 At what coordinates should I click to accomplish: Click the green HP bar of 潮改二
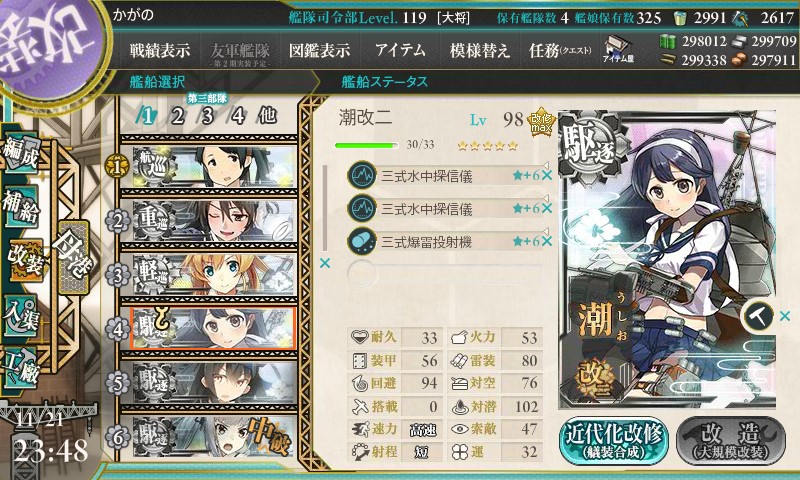[x=366, y=145]
